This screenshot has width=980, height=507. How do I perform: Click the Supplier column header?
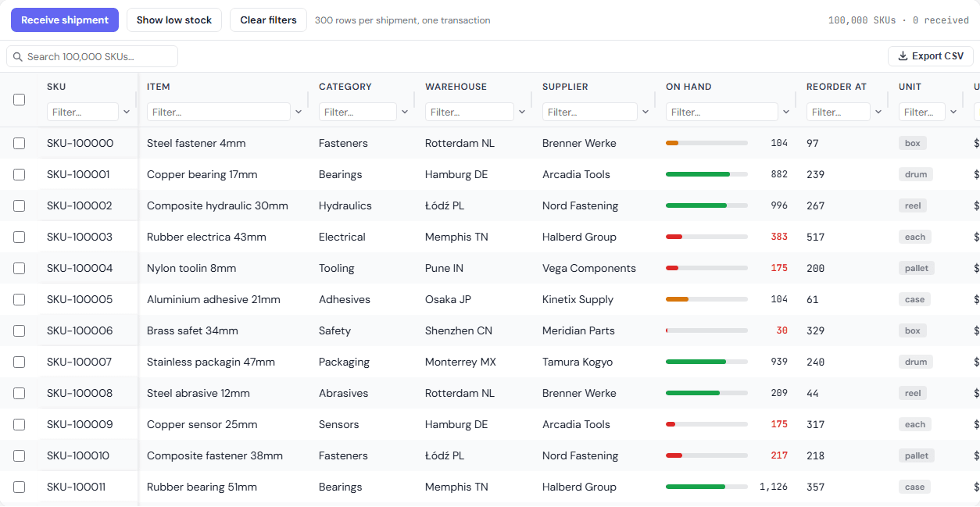565,87
